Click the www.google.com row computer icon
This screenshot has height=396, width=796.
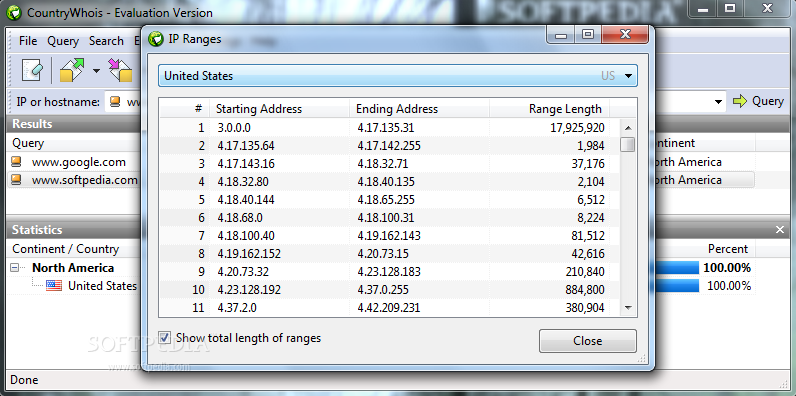pos(17,162)
